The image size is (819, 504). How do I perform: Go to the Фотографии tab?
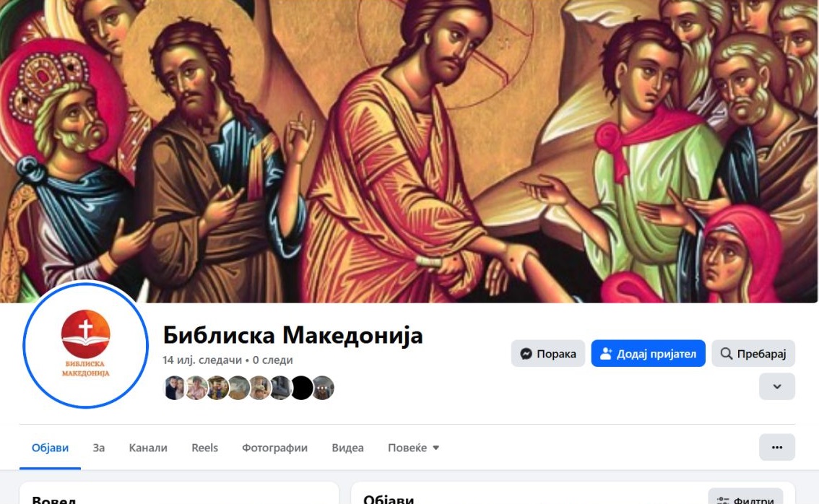[x=274, y=448]
